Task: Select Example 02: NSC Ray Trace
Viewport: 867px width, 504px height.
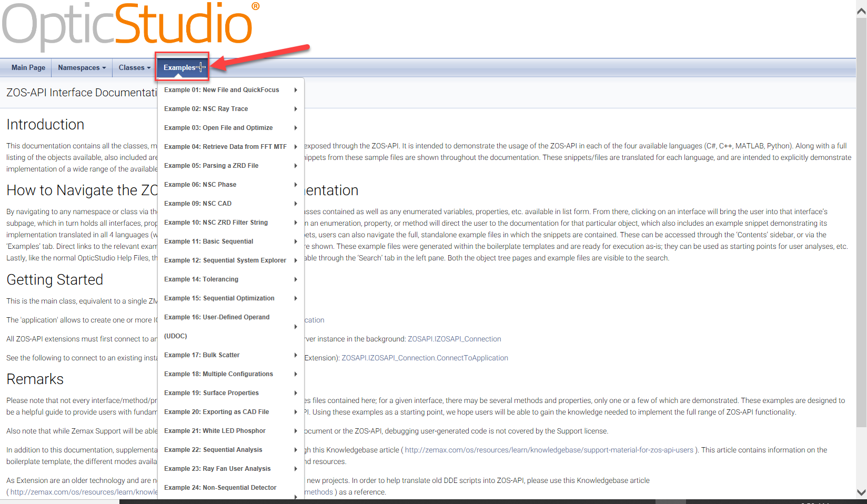Action: [x=231, y=109]
